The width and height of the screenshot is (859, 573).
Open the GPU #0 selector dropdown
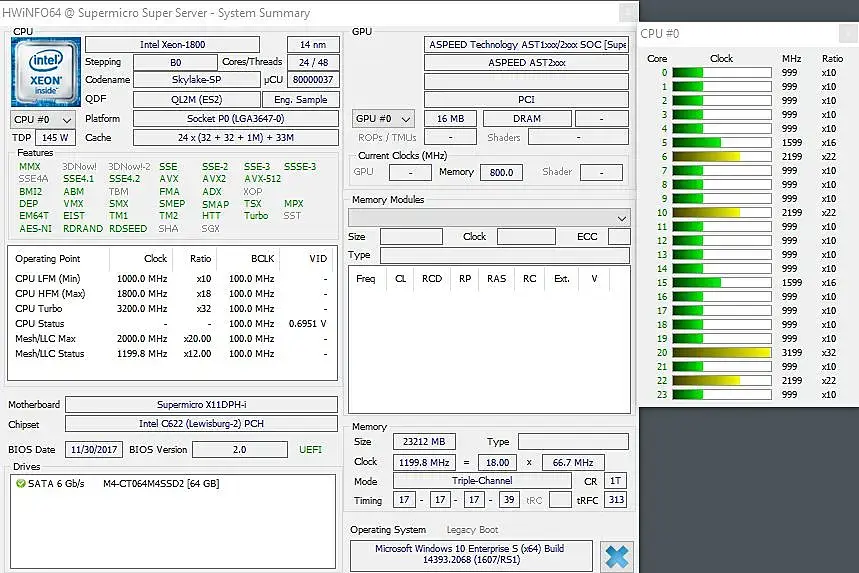[383, 119]
